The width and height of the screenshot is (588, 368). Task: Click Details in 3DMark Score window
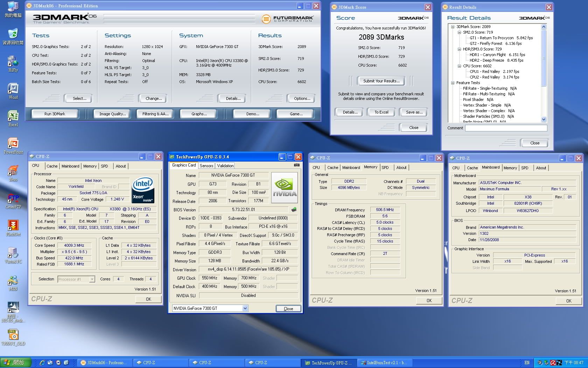coord(350,112)
